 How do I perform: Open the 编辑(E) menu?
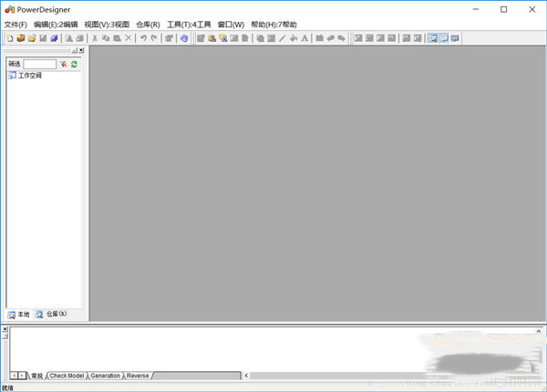pyautogui.click(x=56, y=25)
